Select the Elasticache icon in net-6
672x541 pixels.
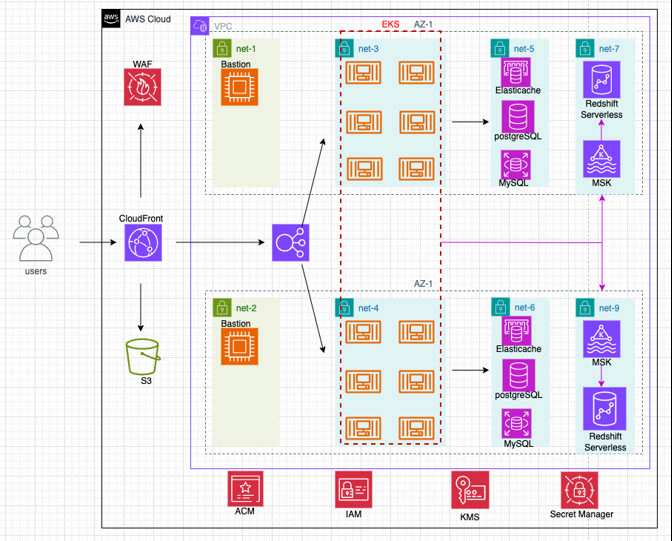coord(517,331)
